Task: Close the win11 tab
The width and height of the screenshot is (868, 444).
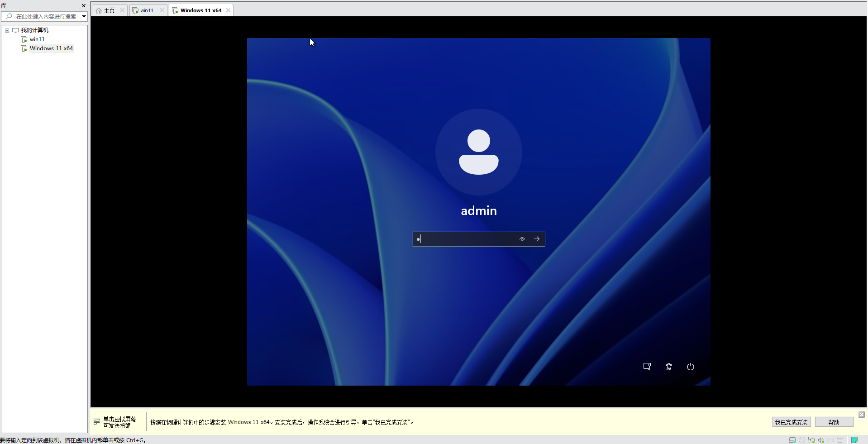Action: click(162, 10)
